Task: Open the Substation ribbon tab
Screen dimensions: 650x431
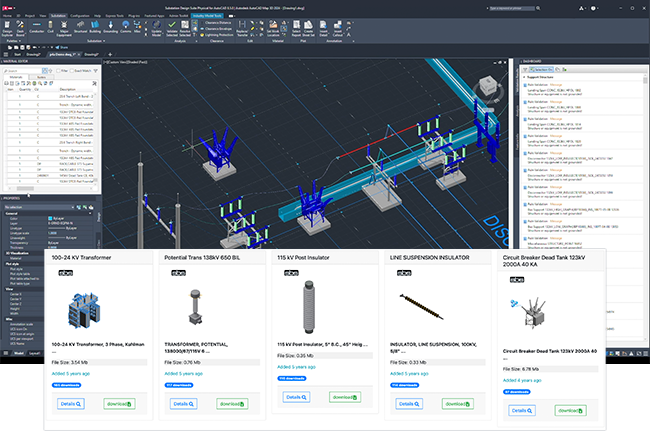Action: pos(59,17)
